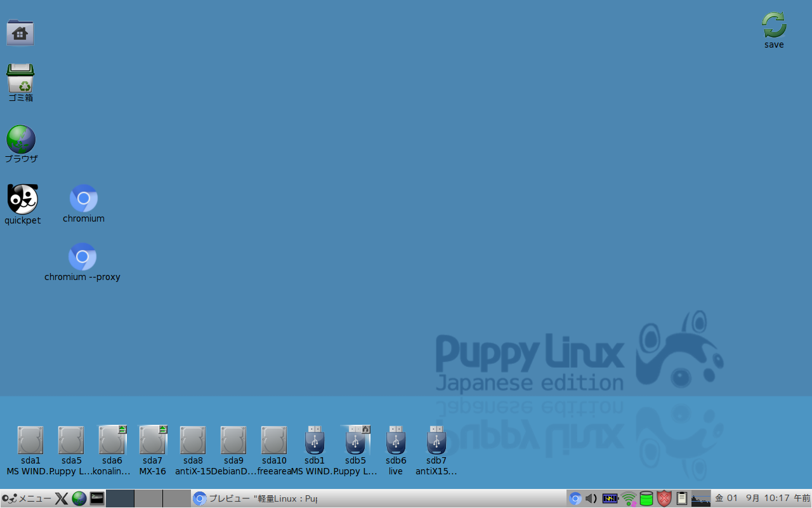
Task: Open the メニュー start menu
Action: 27,498
